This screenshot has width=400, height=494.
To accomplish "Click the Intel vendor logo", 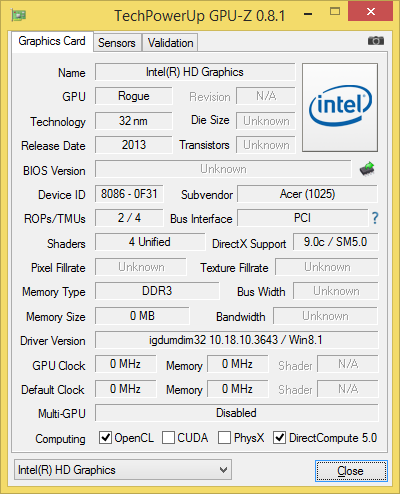I will 340,107.
